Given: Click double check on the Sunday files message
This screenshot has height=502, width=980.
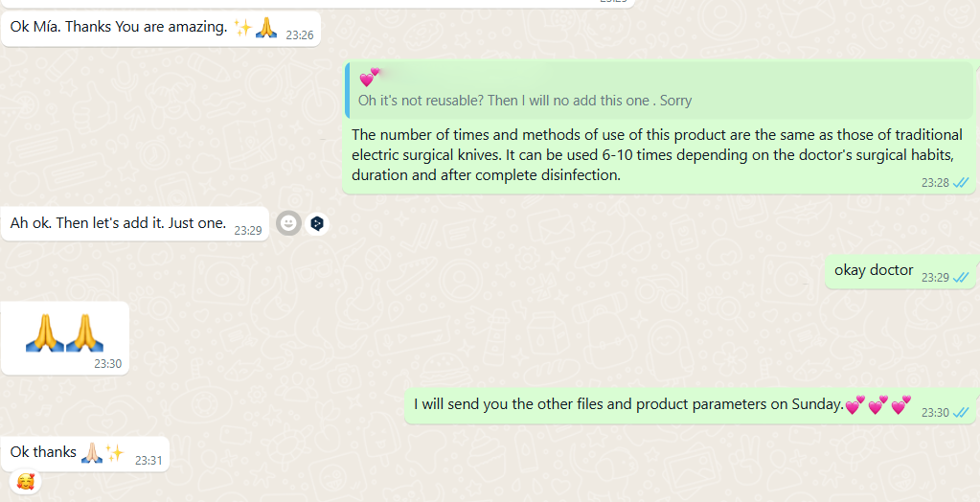Looking at the screenshot, I should pyautogui.click(x=961, y=412).
